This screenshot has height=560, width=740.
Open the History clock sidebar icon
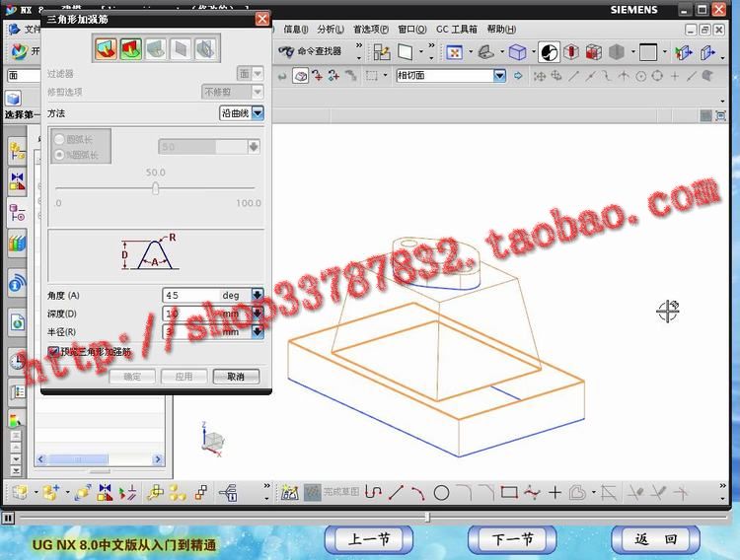pyautogui.click(x=17, y=361)
